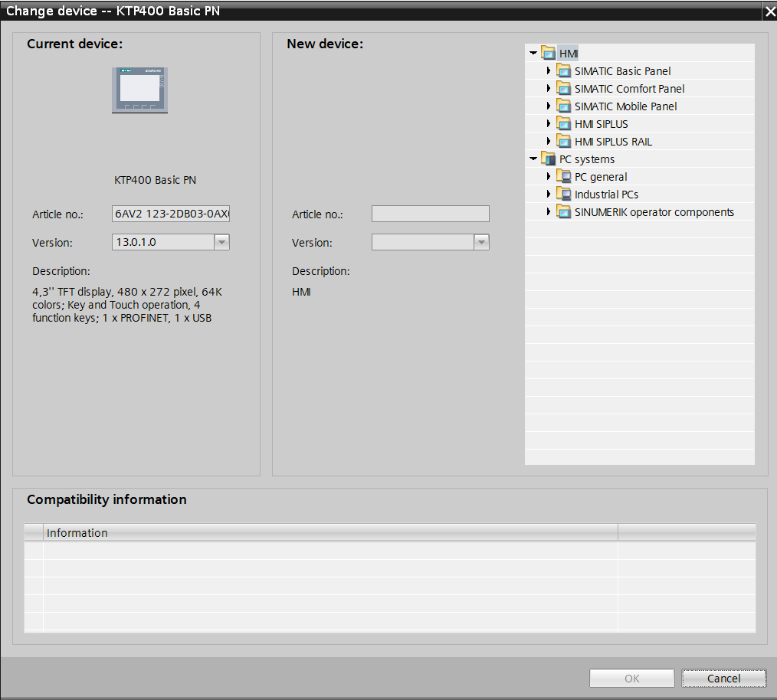Expand the PC general node

(548, 176)
